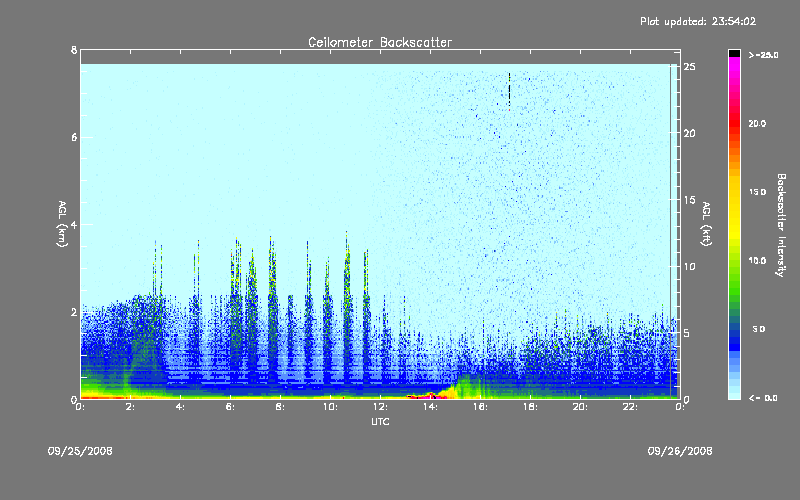Click the start date 09/25/2008 label

click(x=80, y=451)
